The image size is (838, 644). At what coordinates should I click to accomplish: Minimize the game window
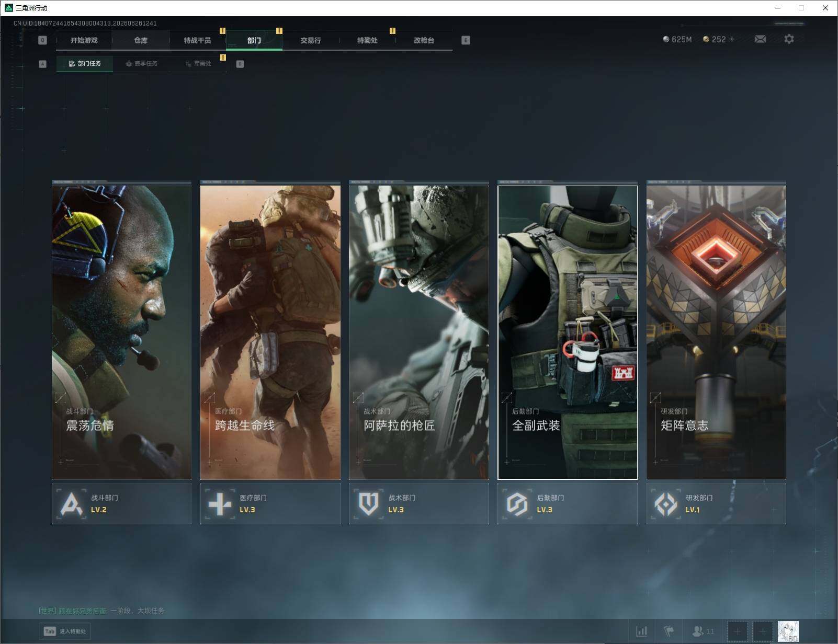[778, 8]
